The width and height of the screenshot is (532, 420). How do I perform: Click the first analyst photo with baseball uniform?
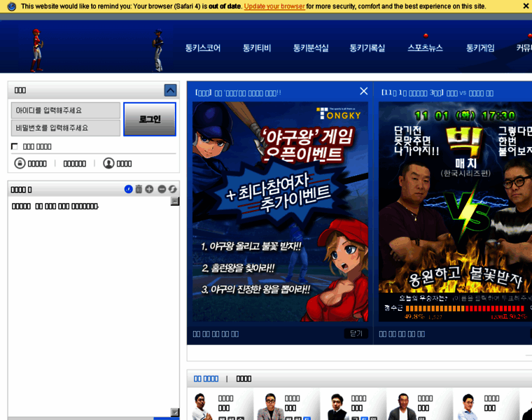tap(202, 407)
